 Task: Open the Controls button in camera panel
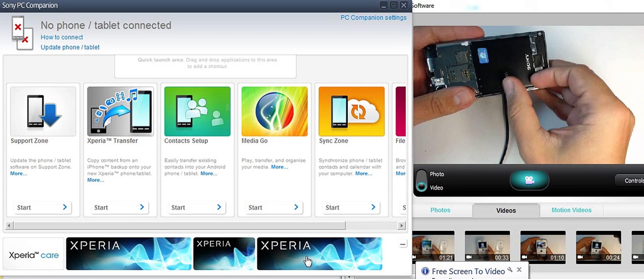[x=632, y=181]
